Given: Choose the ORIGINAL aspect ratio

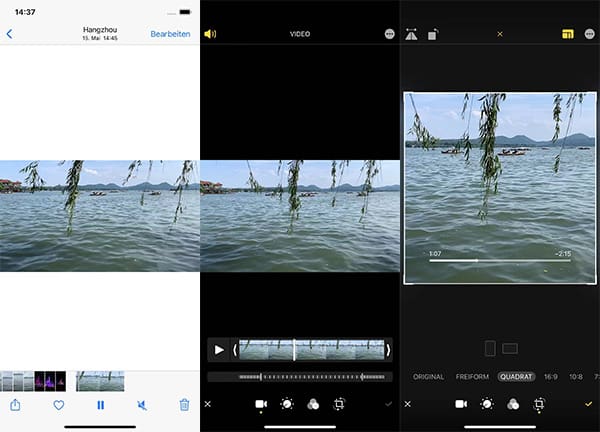Looking at the screenshot, I should point(428,377).
